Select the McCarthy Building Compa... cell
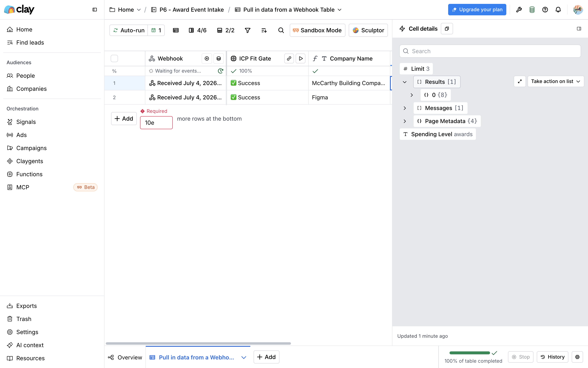This screenshot has height=368, width=588. pyautogui.click(x=349, y=83)
